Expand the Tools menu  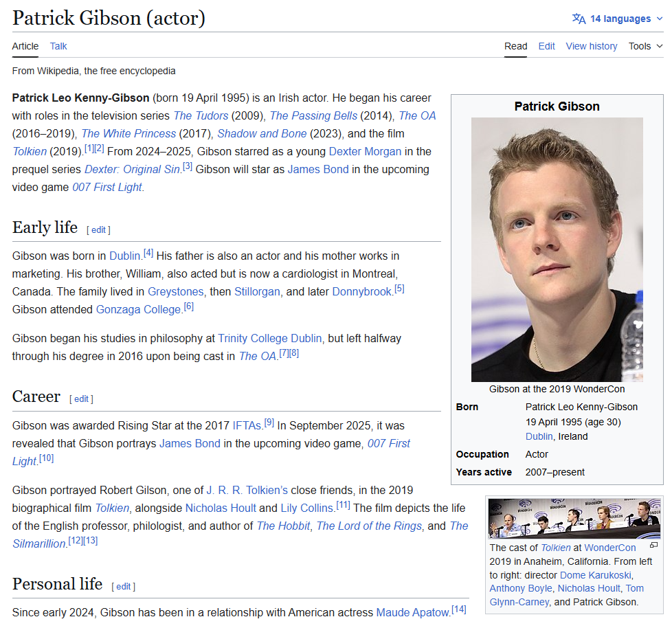tap(645, 46)
